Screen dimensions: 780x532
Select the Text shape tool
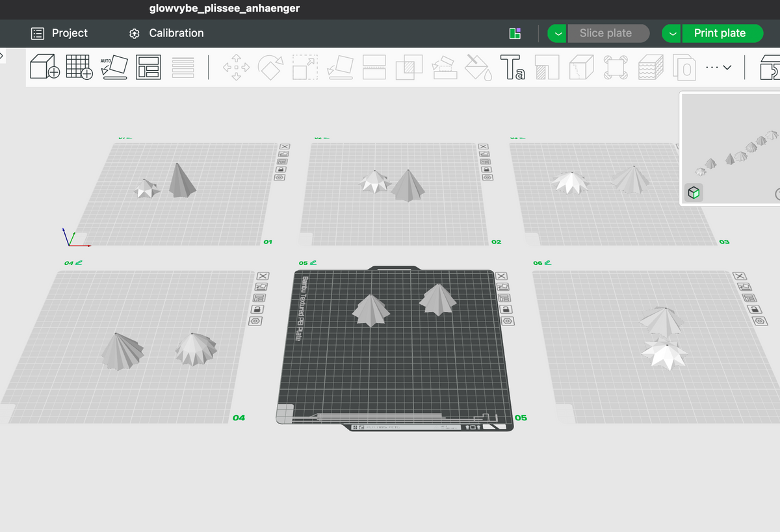[513, 67]
